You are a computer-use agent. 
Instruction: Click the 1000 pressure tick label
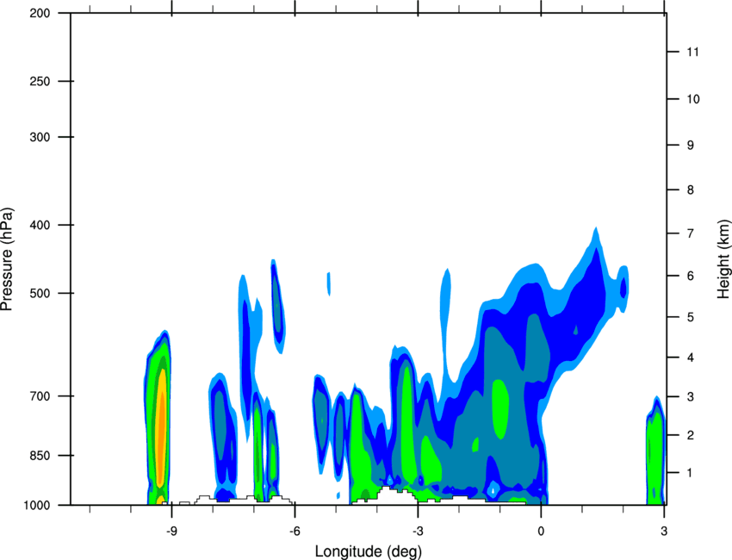coord(36,505)
